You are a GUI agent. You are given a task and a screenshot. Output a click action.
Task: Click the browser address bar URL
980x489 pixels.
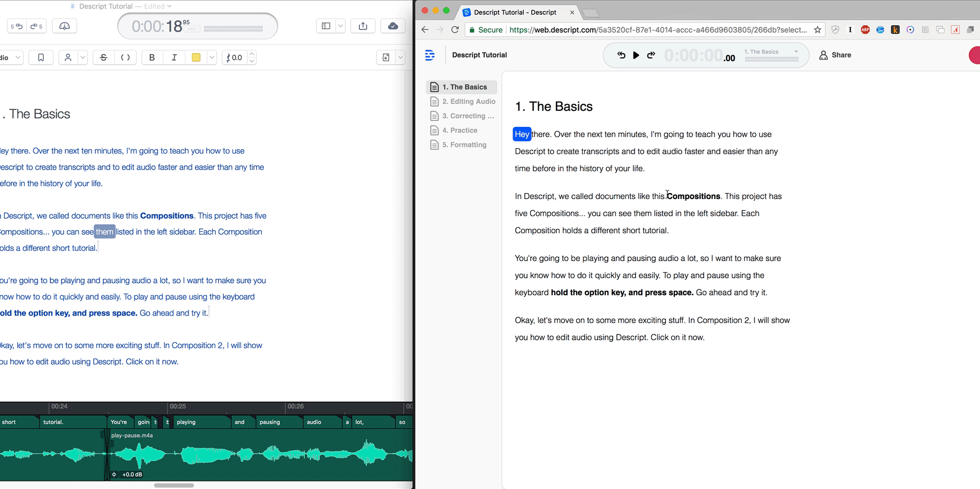coord(658,30)
